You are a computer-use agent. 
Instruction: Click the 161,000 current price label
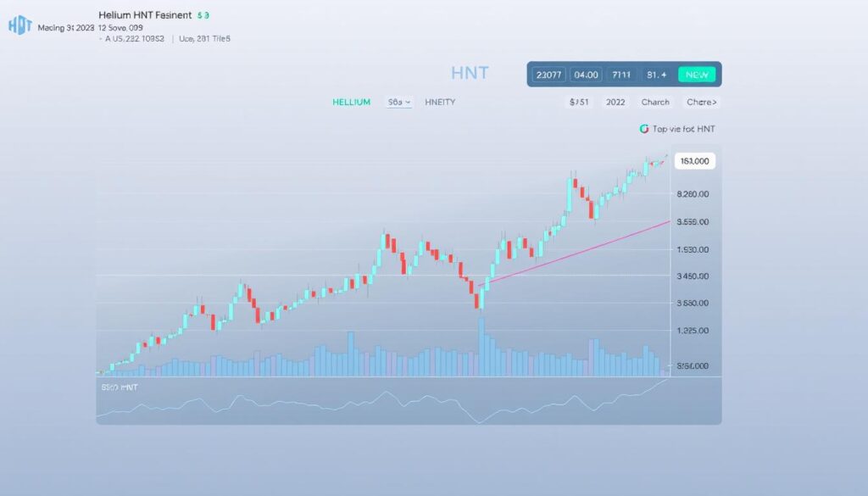click(x=695, y=161)
